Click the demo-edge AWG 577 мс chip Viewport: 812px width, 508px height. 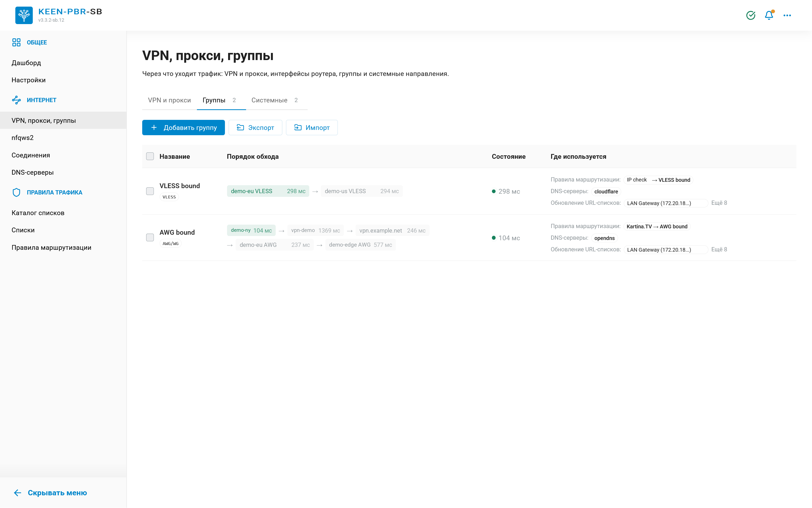(x=360, y=245)
